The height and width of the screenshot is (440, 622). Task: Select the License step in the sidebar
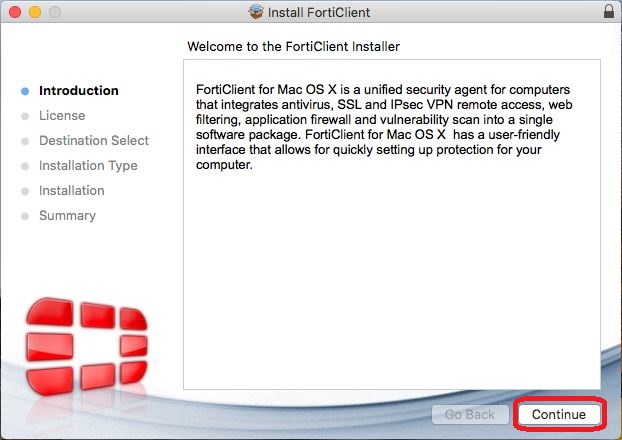pos(62,116)
